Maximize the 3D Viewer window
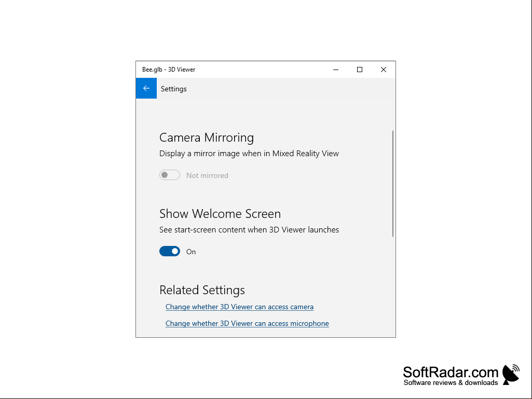The height and width of the screenshot is (399, 532). click(x=360, y=70)
